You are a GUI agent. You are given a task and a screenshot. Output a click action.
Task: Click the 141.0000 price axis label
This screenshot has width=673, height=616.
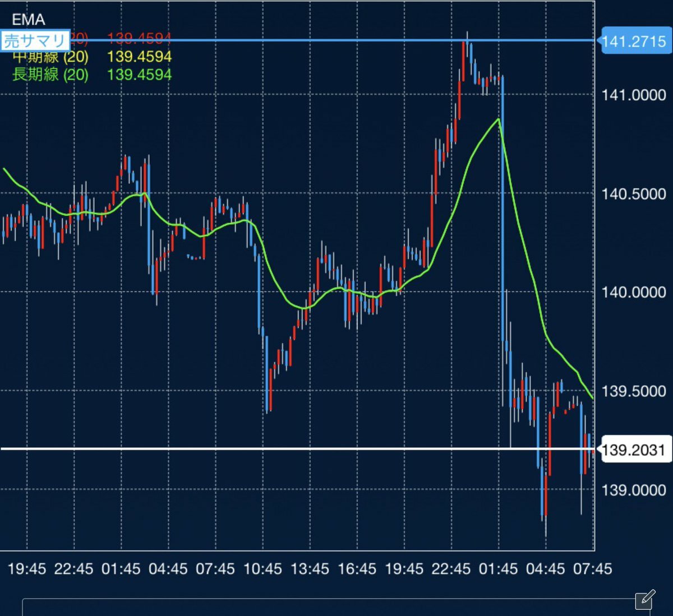[x=634, y=95]
